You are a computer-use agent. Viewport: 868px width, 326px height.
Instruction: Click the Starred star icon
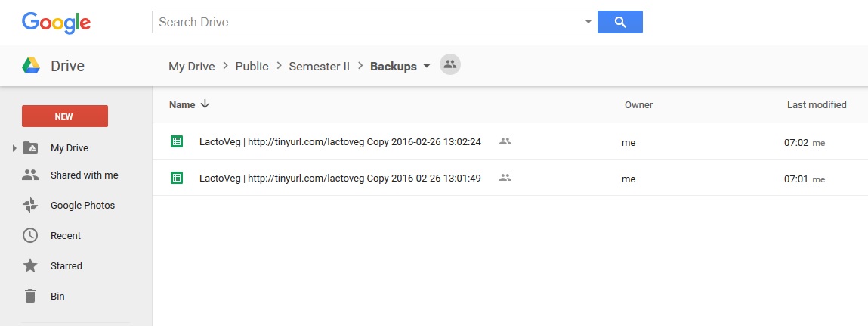tap(30, 265)
